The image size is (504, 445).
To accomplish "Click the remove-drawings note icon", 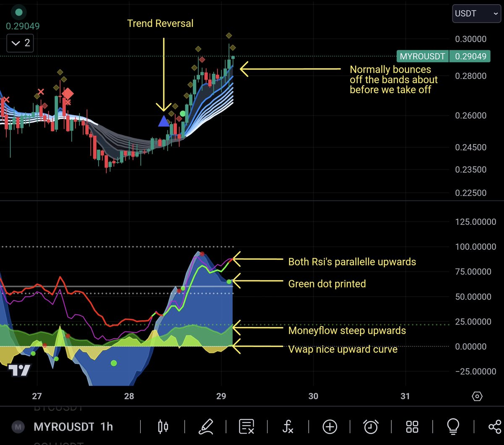I will pos(246,427).
